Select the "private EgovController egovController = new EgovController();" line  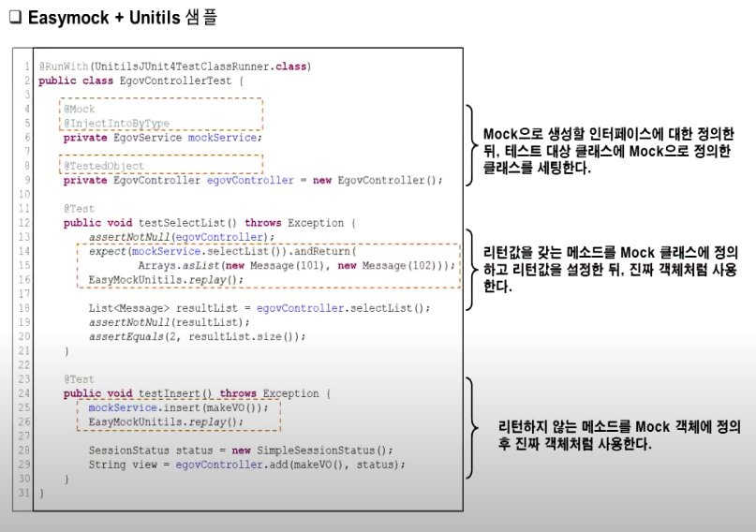[253, 180]
